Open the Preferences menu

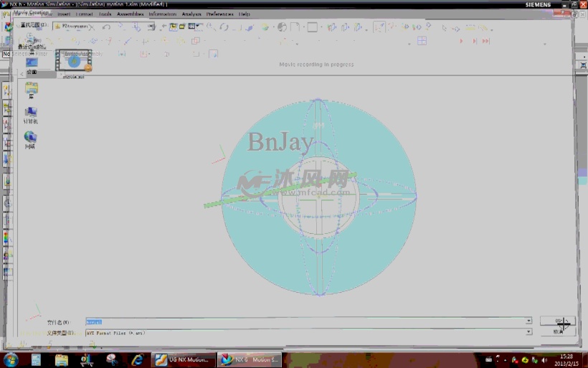coord(219,14)
